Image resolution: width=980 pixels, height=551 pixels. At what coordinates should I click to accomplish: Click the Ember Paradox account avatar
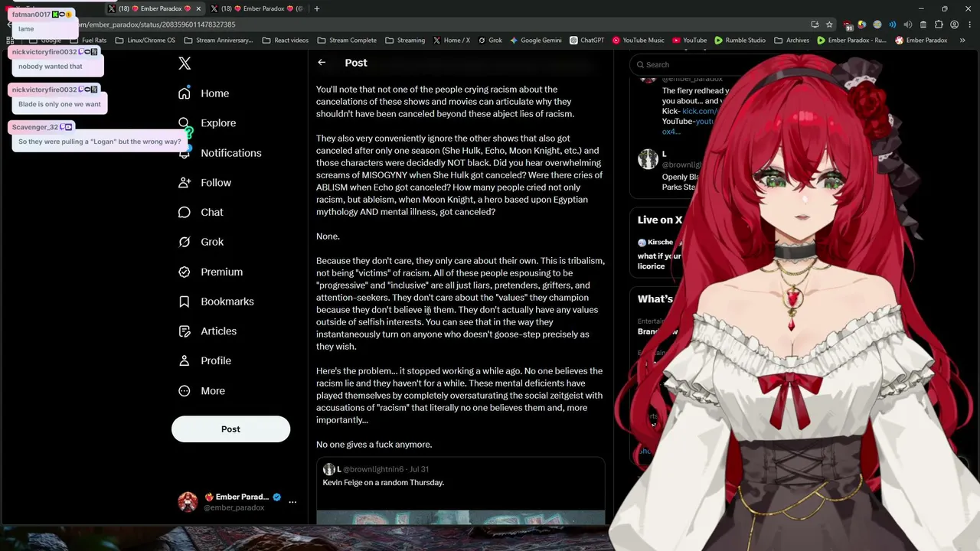(x=188, y=502)
